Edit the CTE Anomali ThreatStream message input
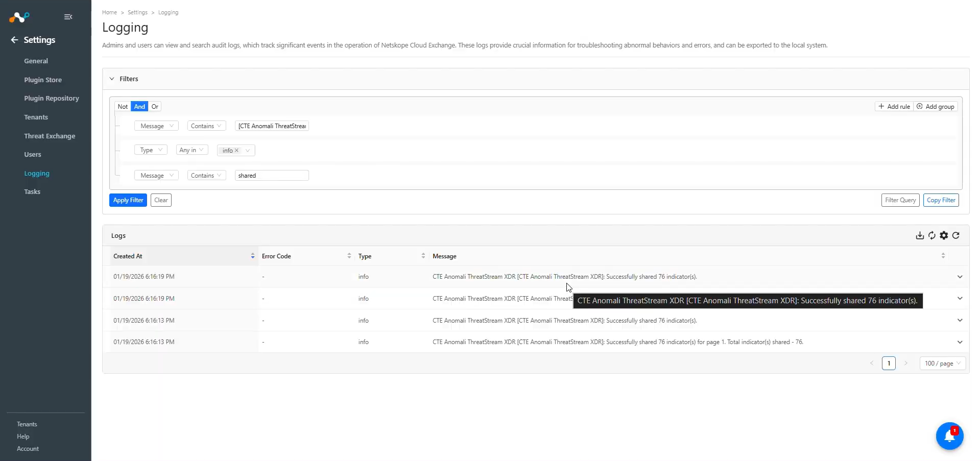The image size is (980, 461). click(272, 126)
